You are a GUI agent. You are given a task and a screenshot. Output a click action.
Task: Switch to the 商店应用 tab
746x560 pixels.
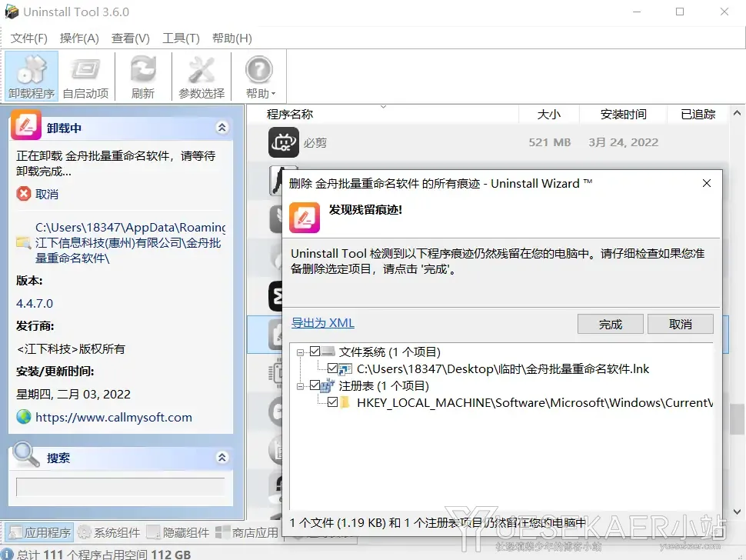(x=247, y=532)
